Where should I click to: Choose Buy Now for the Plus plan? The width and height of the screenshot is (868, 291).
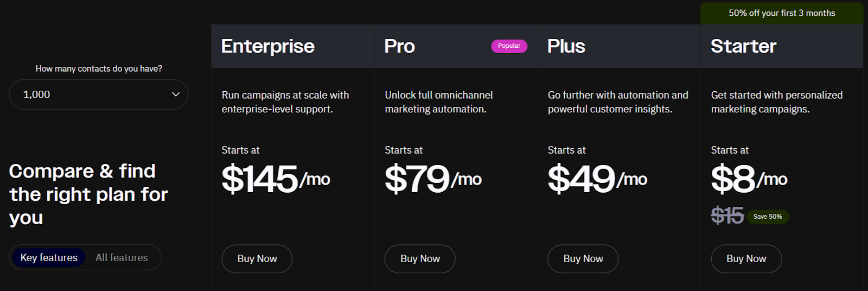click(x=583, y=259)
